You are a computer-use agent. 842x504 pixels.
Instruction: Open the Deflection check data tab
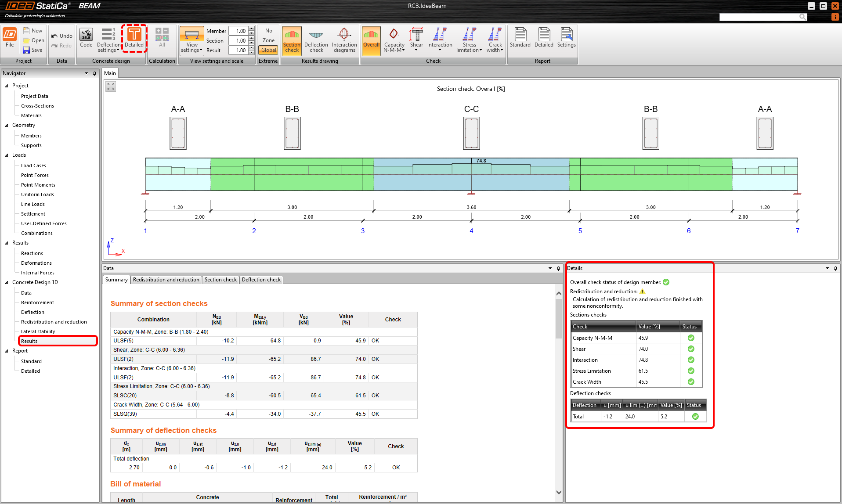(261, 280)
